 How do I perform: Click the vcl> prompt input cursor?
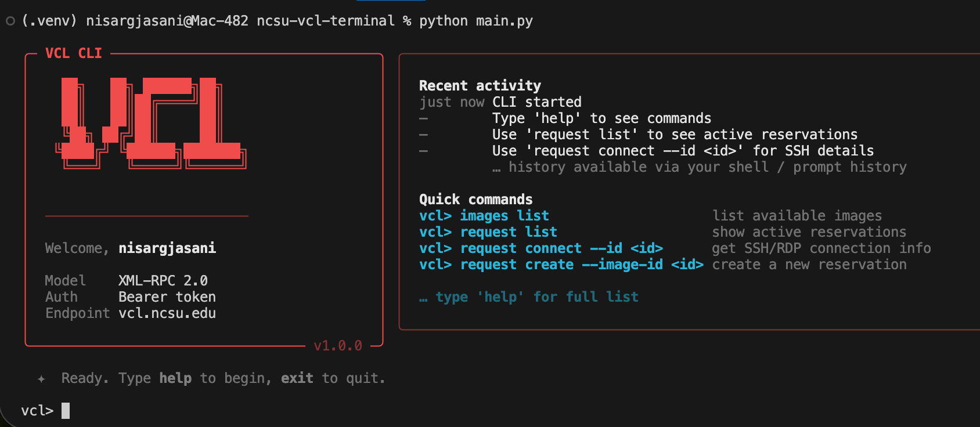tap(66, 411)
